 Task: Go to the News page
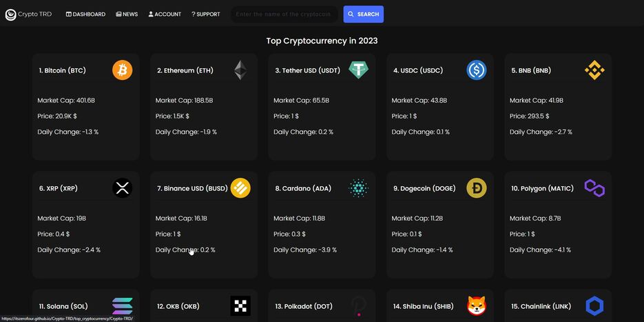(x=127, y=14)
